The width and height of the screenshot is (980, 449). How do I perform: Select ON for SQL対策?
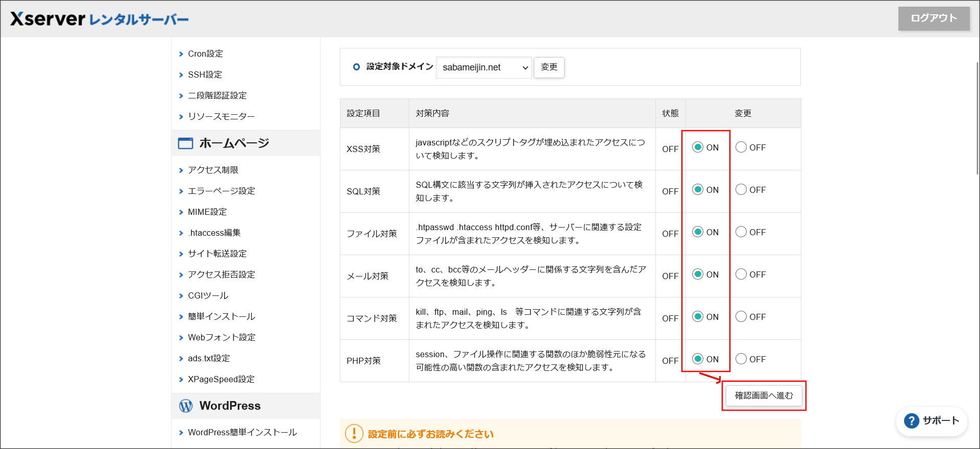[x=698, y=190]
